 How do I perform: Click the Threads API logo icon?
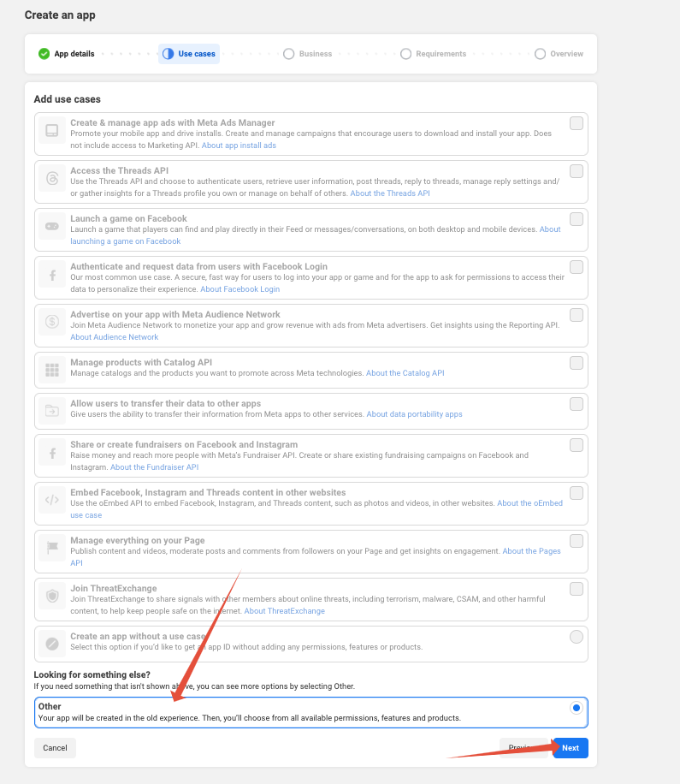coord(52,179)
